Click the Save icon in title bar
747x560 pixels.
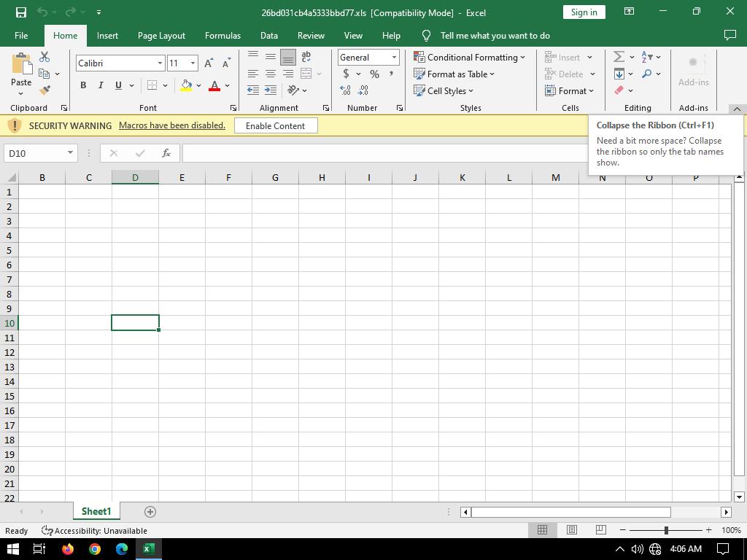pos(20,12)
